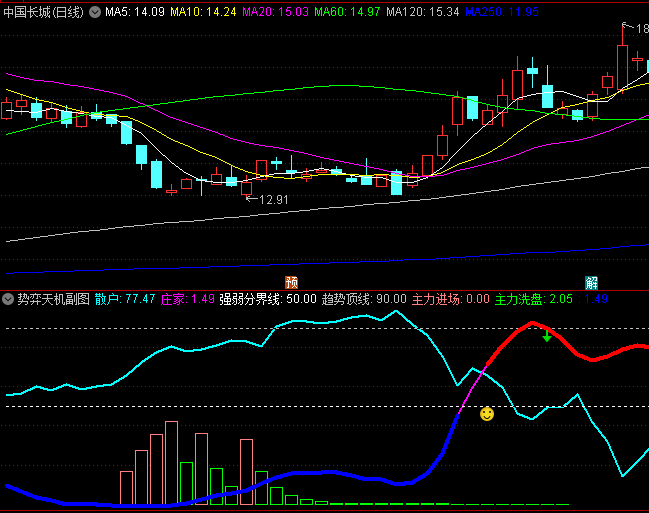
Task: Select the 势弈天机副图 indicator name
Action: pyautogui.click(x=53, y=299)
